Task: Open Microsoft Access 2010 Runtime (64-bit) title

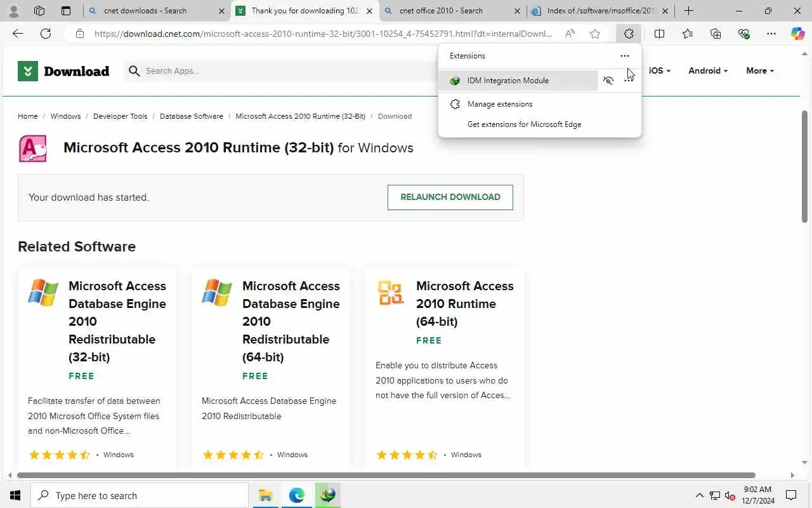Action: [465, 304]
